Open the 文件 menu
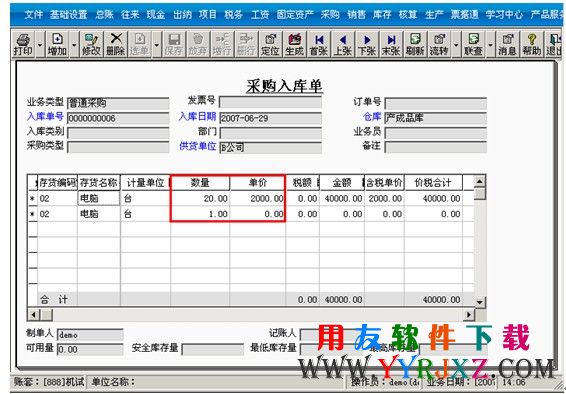The image size is (566, 394). (33, 14)
